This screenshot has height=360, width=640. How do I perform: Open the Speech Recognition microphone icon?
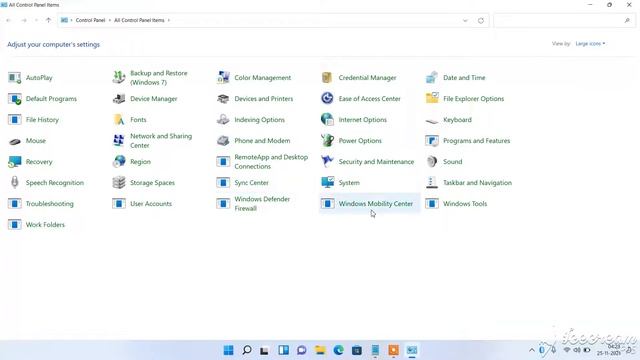pyautogui.click(x=15, y=182)
